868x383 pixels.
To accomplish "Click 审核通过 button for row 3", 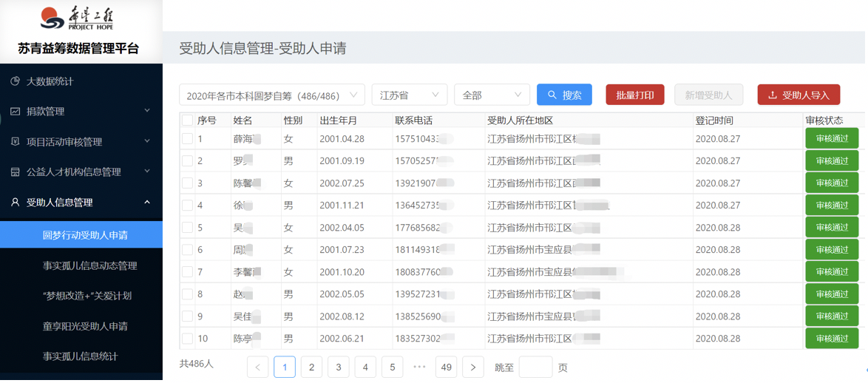I will tap(832, 183).
